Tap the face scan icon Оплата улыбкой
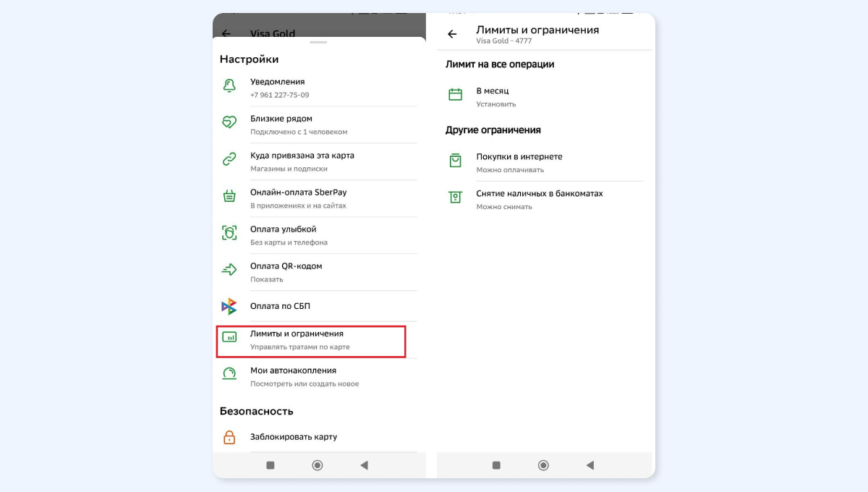The width and height of the screenshot is (868, 492). click(x=229, y=233)
